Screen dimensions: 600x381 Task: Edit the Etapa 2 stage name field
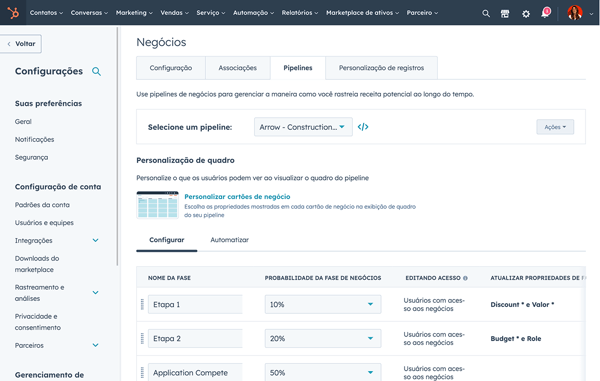tap(195, 339)
